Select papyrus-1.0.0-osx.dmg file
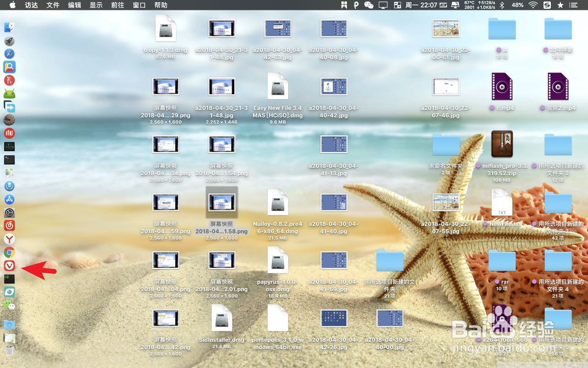The image size is (588, 368). (x=278, y=260)
